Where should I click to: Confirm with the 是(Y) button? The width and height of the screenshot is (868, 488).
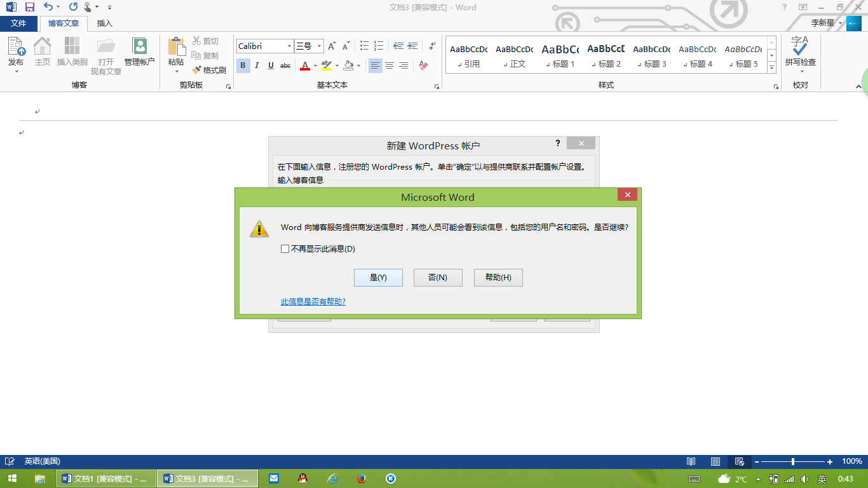tap(378, 278)
